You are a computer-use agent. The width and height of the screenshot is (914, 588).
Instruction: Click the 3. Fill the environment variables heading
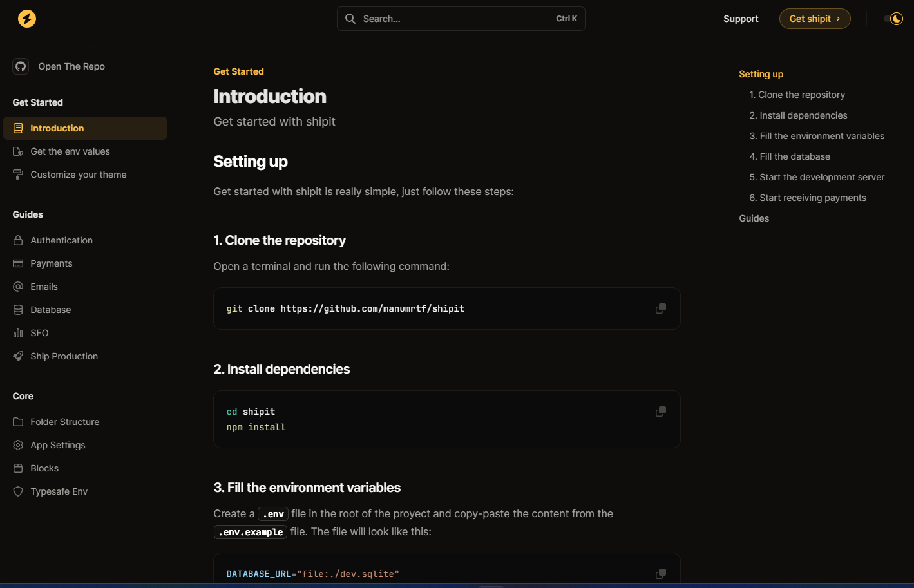point(307,488)
